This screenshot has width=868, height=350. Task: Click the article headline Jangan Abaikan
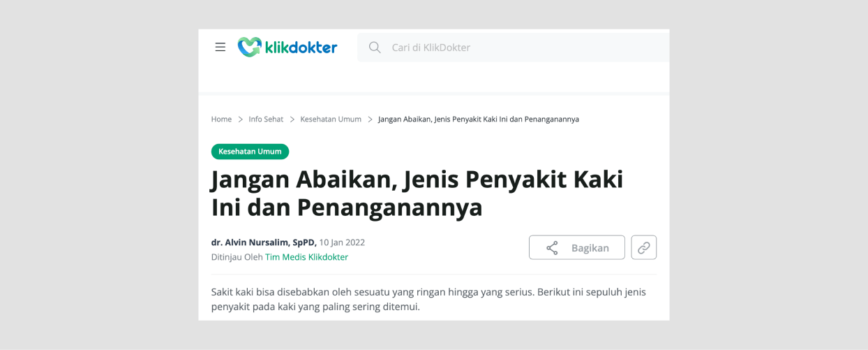[417, 193]
